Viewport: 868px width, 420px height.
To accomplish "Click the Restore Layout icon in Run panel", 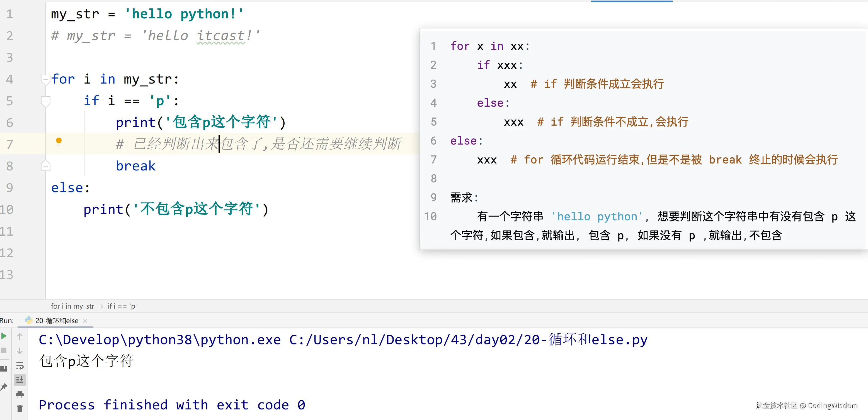I will tap(4, 368).
